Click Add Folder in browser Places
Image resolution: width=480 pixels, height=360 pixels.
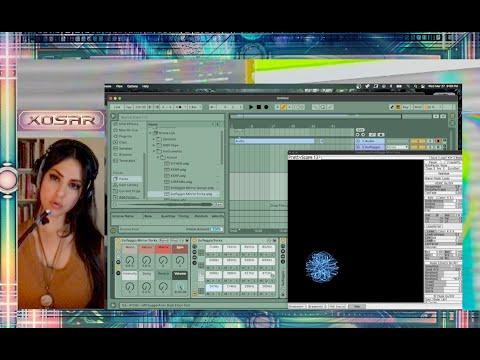129,197
